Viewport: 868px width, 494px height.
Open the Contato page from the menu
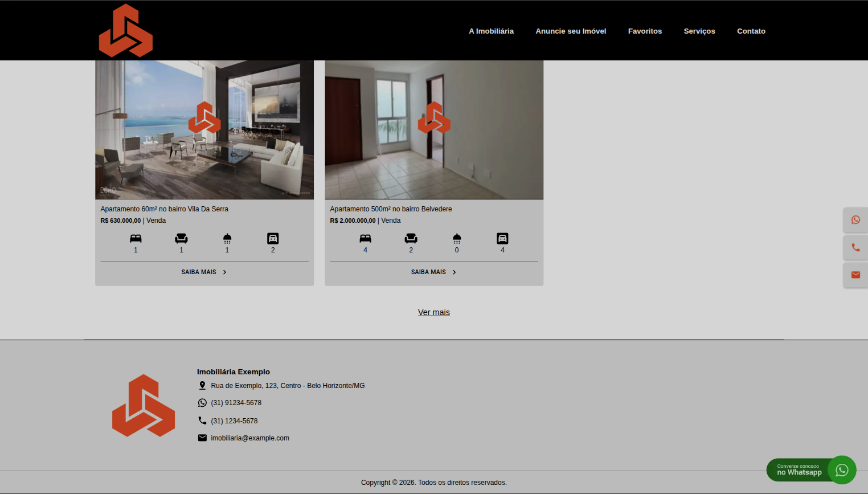[751, 31]
